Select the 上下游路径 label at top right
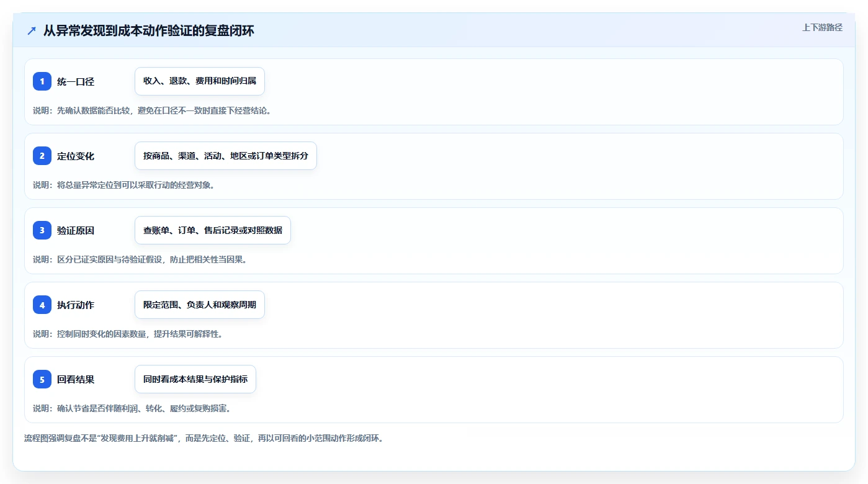The height and width of the screenshot is (484, 868). click(822, 27)
